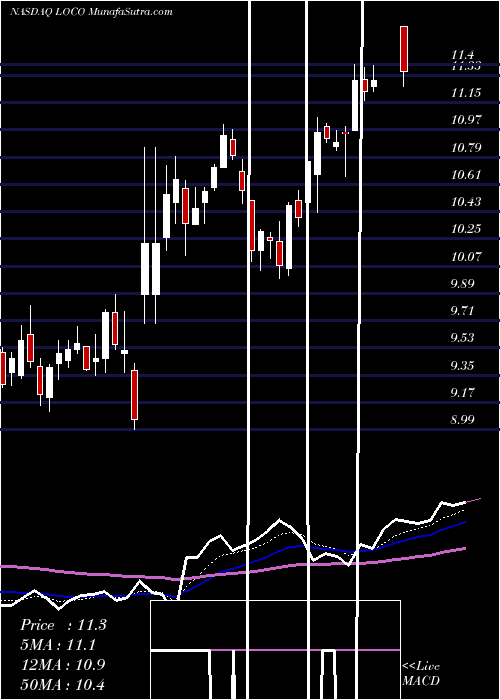This screenshot has width=500, height=700.
Task: Click the 9.17 price axis label
Action: 462,393
